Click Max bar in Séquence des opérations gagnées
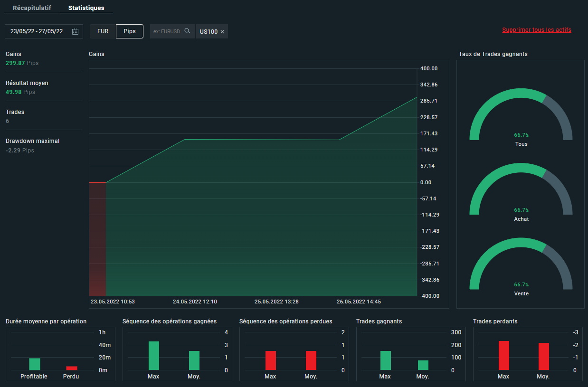Image resolution: width=588 pixels, height=387 pixels. pos(153,356)
